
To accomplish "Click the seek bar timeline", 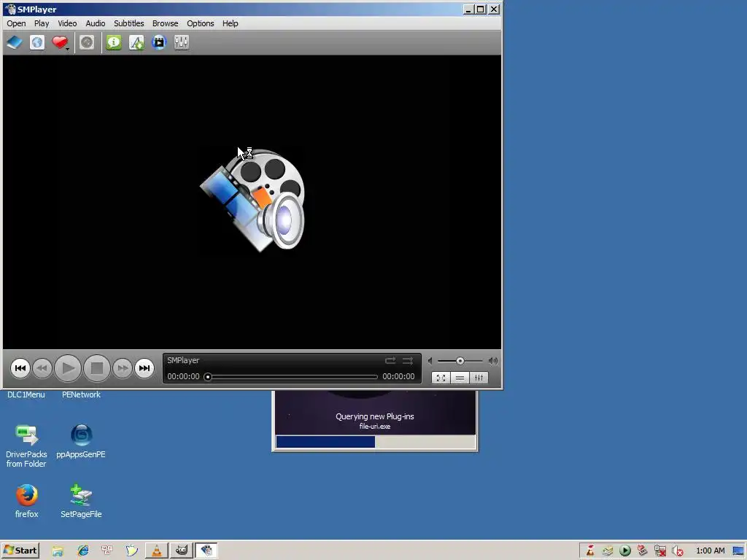I will coord(293,377).
